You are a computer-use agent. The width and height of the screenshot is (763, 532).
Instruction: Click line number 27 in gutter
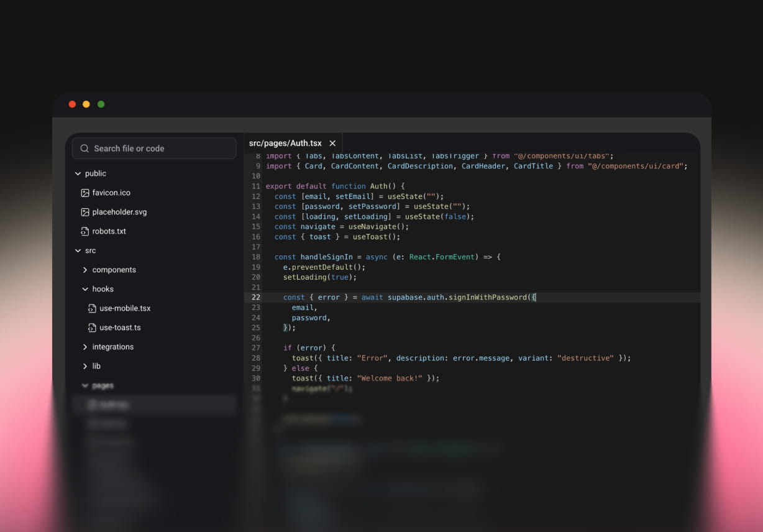point(256,348)
